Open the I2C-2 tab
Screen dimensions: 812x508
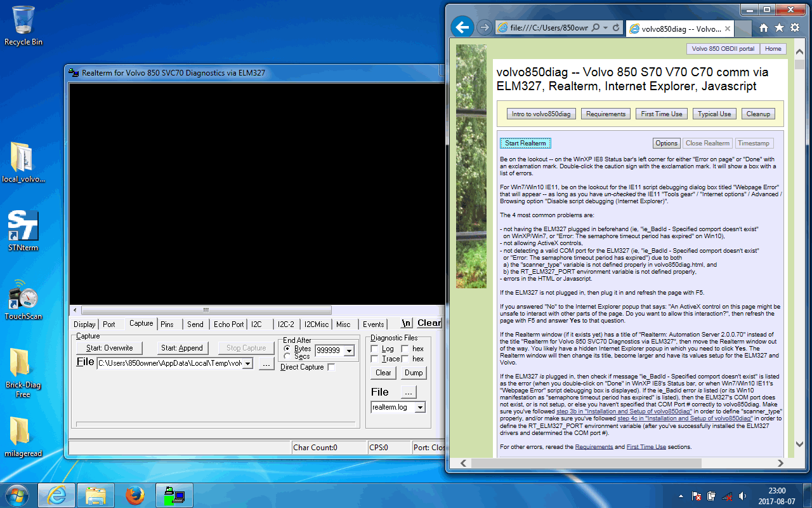(286, 324)
